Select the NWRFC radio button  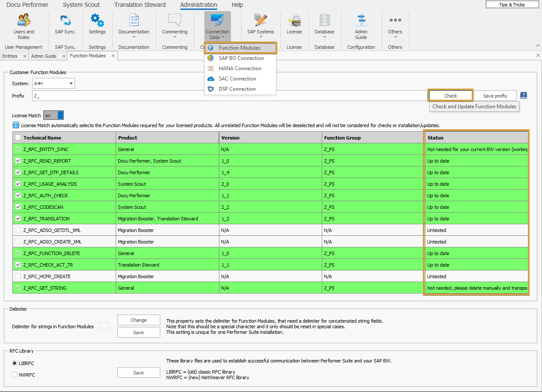point(15,375)
